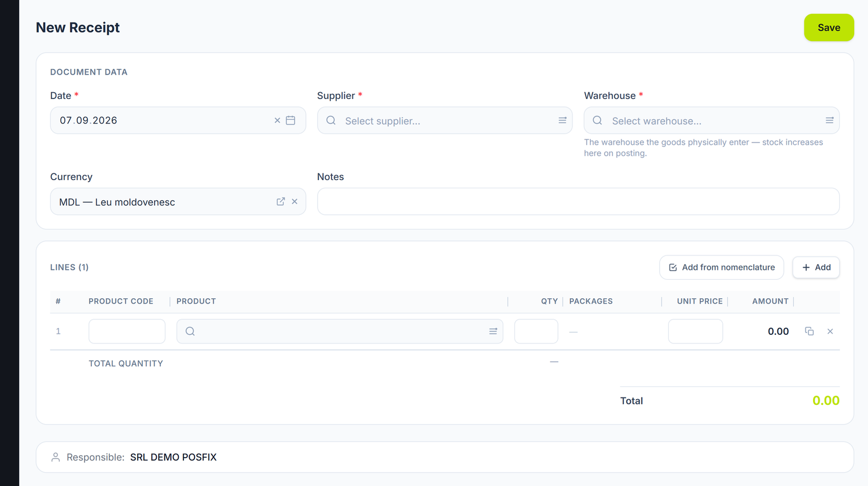Image resolution: width=868 pixels, height=486 pixels.
Task: Open the date picker calendar icon
Action: point(290,120)
